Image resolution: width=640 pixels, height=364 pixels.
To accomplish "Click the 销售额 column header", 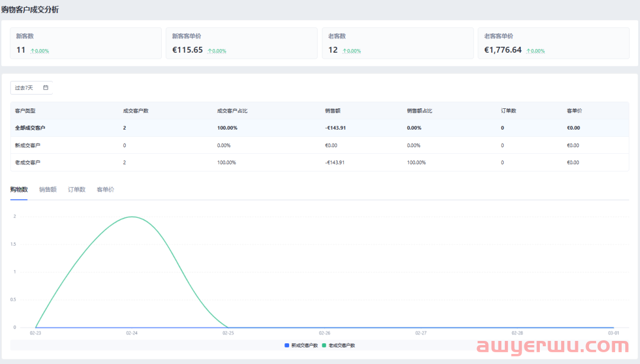I will tap(332, 111).
